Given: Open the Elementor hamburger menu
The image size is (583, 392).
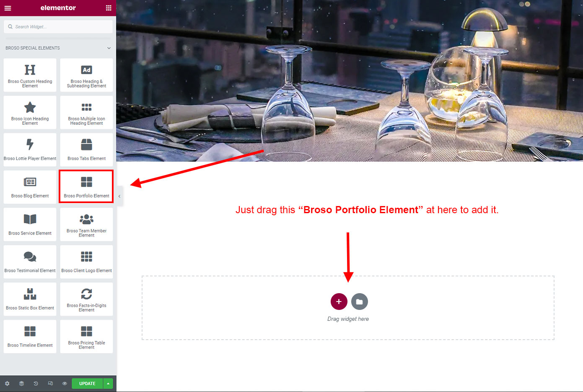Looking at the screenshot, I should click(8, 8).
